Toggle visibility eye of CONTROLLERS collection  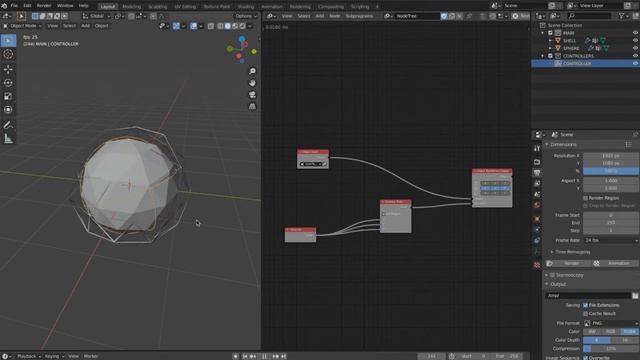[635, 56]
